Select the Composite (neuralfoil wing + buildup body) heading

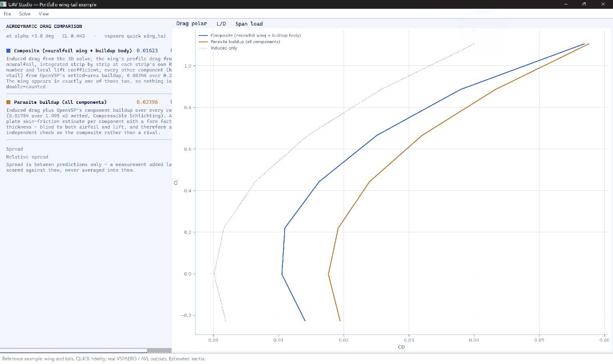coord(73,51)
